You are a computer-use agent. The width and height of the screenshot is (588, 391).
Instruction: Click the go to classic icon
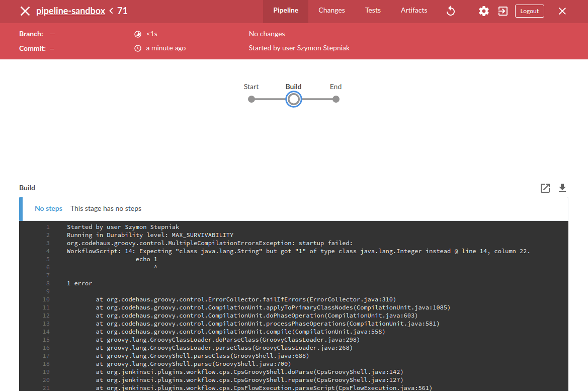click(503, 11)
